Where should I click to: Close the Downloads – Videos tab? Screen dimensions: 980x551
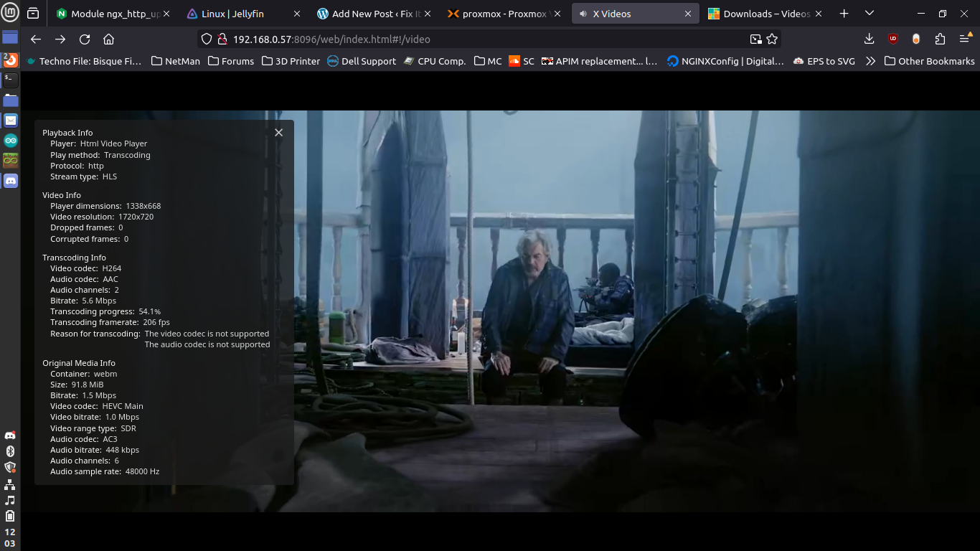tap(819, 14)
